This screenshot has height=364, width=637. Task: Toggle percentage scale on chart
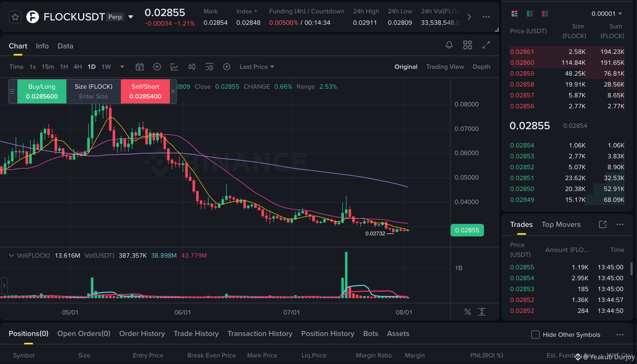(x=468, y=312)
